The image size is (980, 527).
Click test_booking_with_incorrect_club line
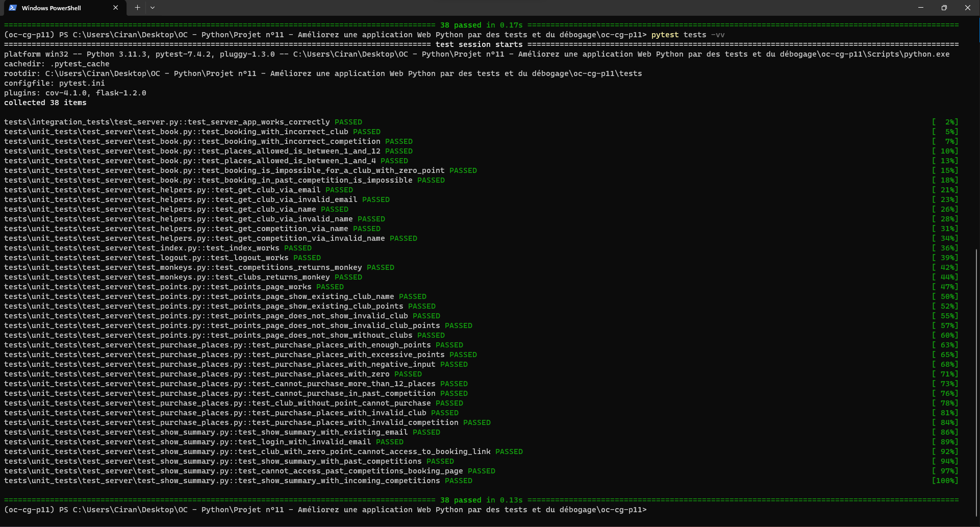(x=192, y=132)
